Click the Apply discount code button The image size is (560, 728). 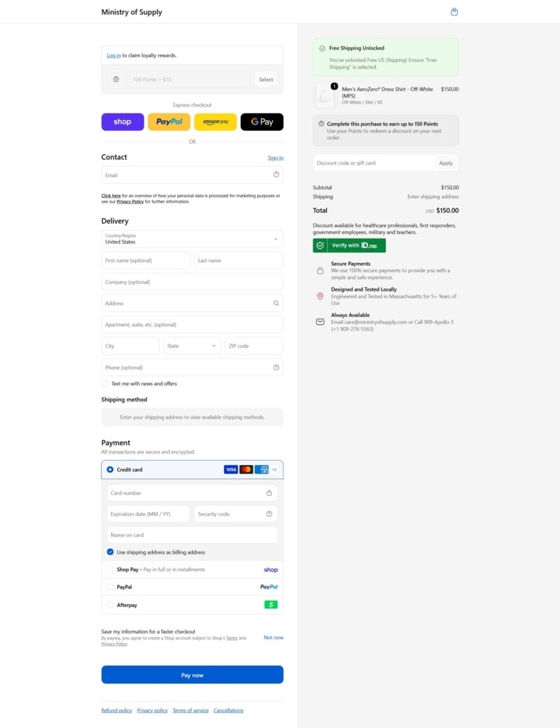(446, 163)
